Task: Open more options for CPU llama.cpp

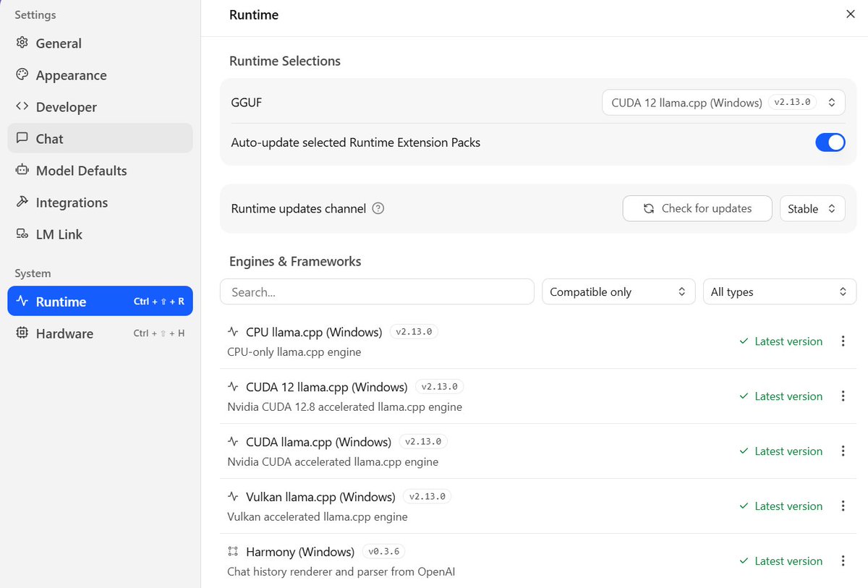Action: tap(843, 341)
